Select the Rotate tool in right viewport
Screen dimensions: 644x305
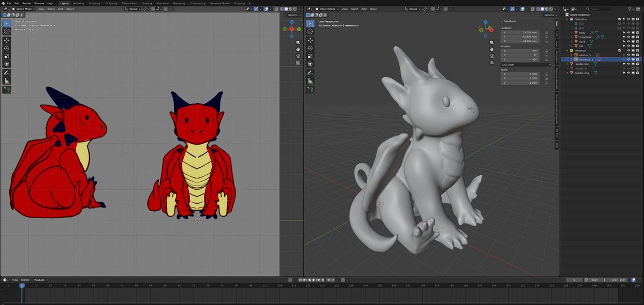point(310,48)
